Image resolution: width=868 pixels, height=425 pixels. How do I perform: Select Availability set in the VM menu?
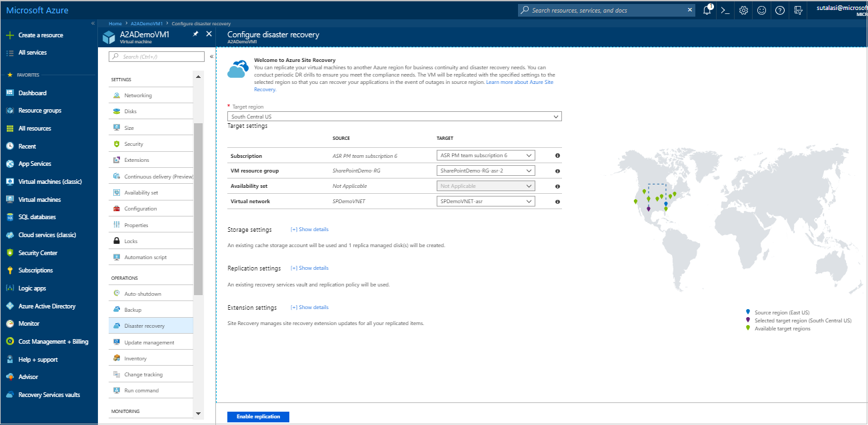pyautogui.click(x=151, y=193)
